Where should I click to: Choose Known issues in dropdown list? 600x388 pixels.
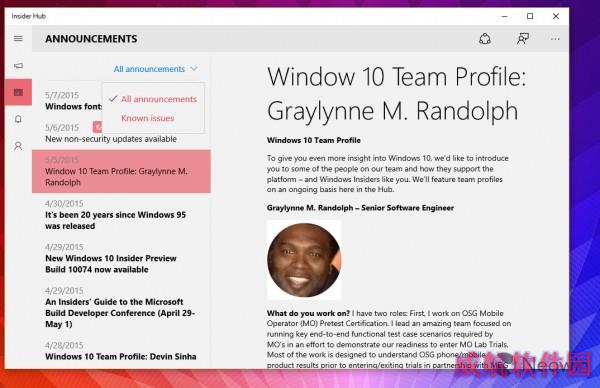[x=148, y=118]
